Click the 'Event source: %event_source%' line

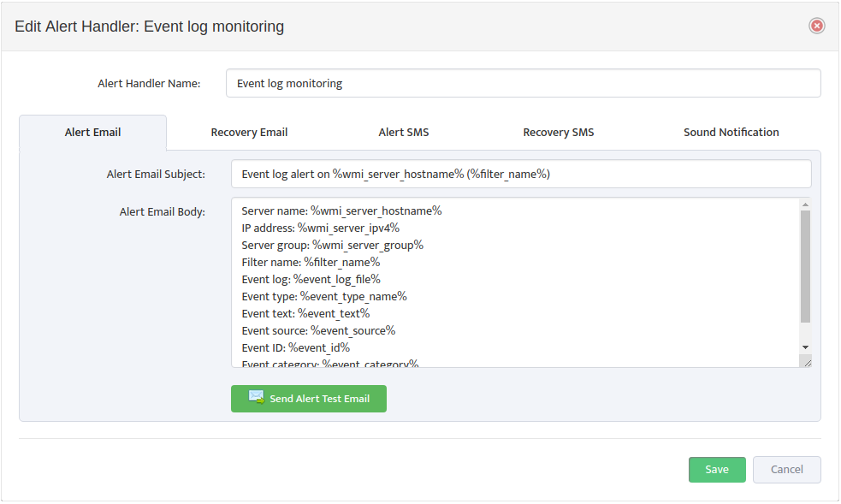tap(318, 331)
